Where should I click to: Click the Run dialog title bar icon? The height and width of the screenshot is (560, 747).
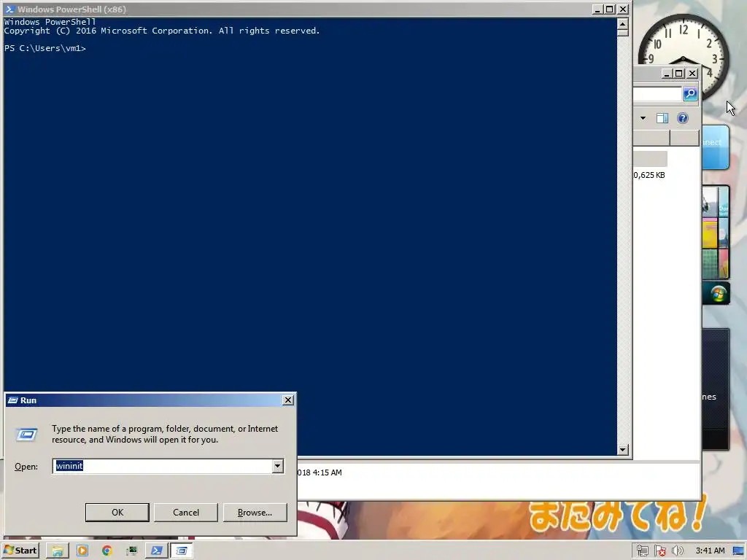tap(13, 400)
